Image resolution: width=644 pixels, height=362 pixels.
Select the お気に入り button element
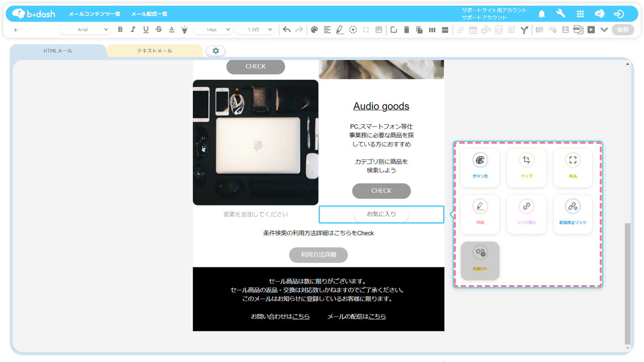coord(381,214)
